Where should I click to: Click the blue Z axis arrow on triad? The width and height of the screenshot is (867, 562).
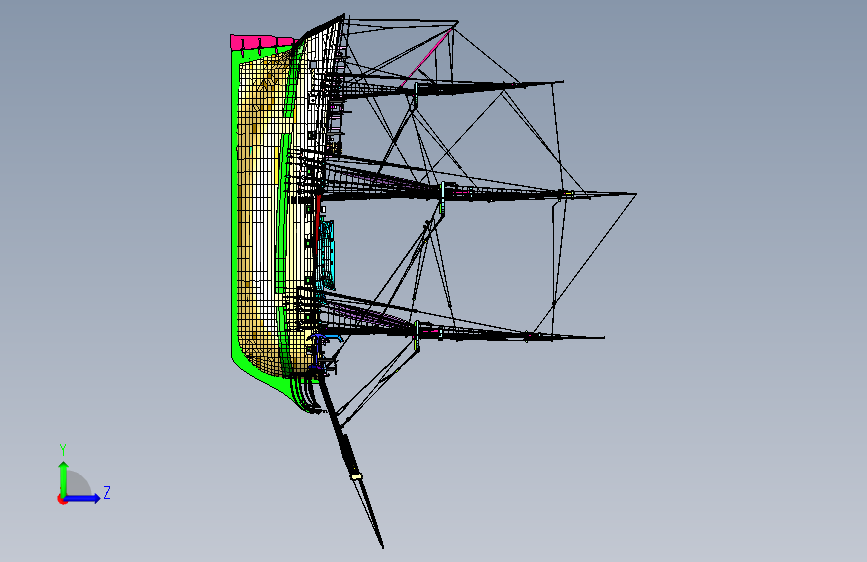point(83,498)
